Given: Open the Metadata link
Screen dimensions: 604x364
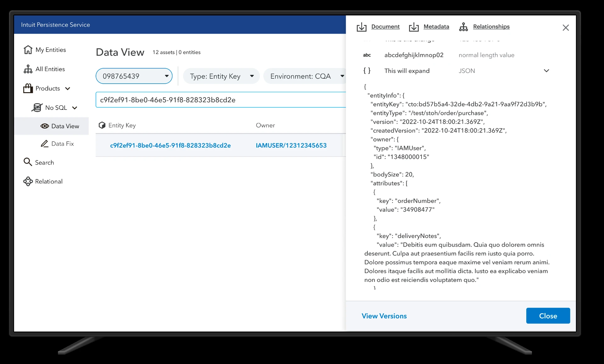Looking at the screenshot, I should (436, 27).
